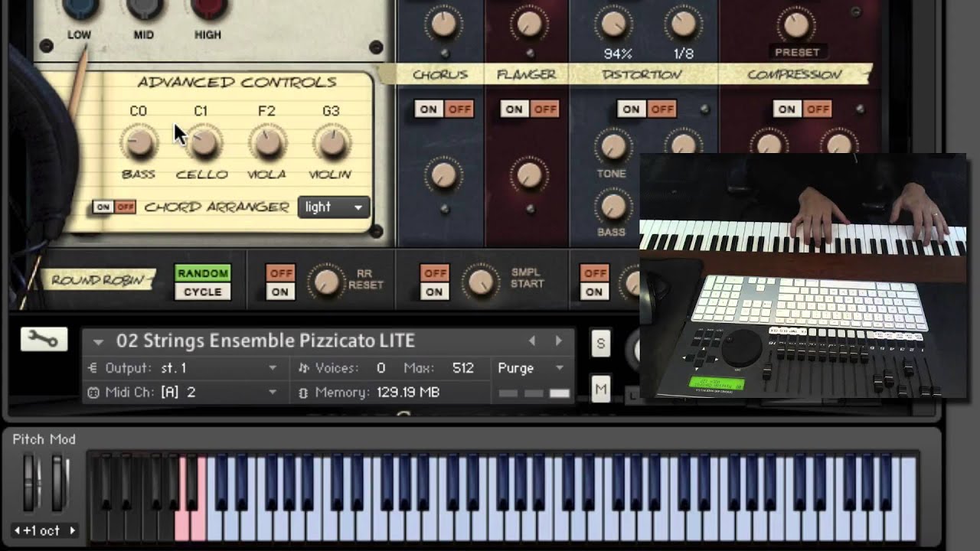The height and width of the screenshot is (551, 980).
Task: Shift keyboard octave up with right arrow
Action: pos(73,530)
